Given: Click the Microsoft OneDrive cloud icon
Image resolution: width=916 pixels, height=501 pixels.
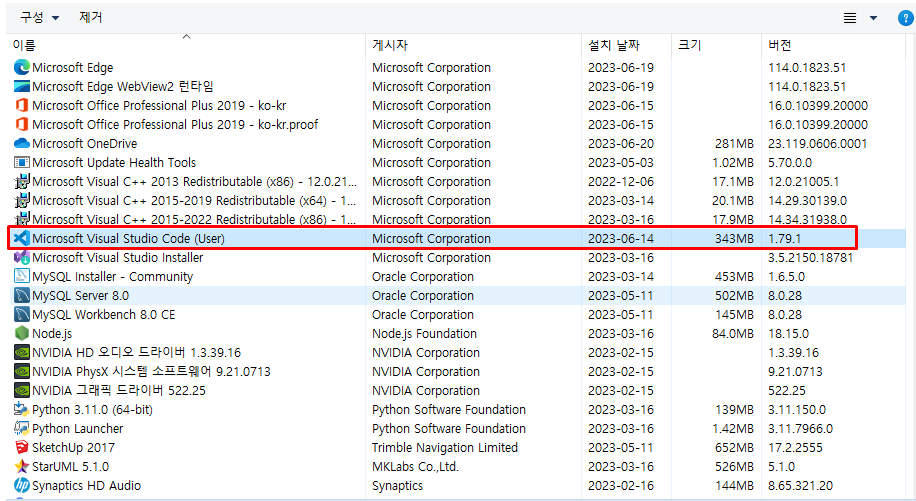Looking at the screenshot, I should (22, 144).
